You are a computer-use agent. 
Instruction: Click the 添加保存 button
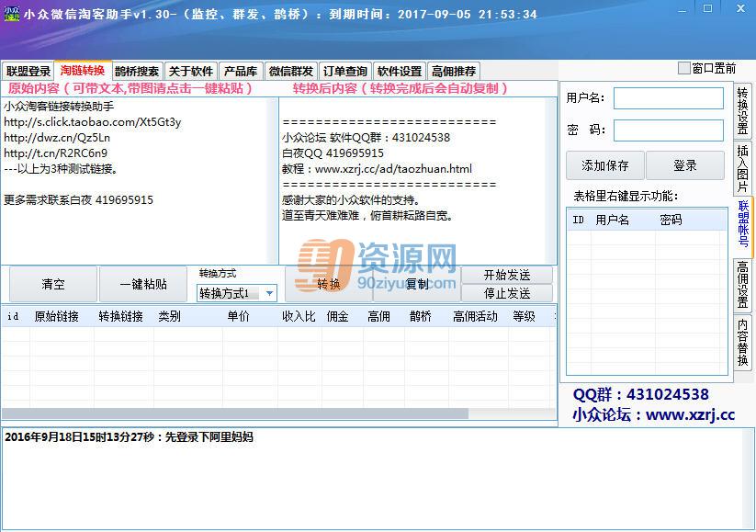coord(605,165)
